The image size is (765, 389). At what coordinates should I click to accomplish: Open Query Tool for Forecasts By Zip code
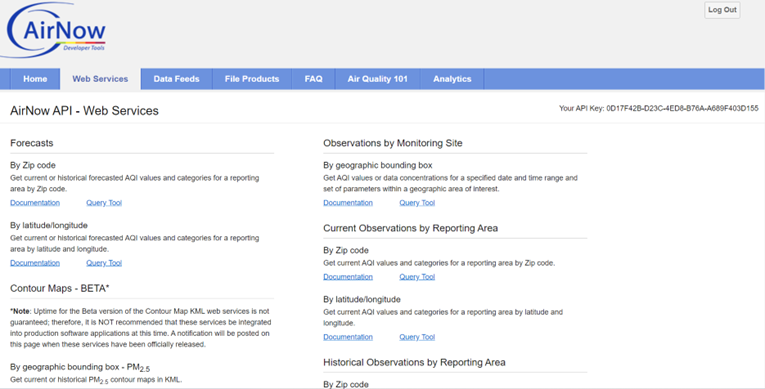pyautogui.click(x=104, y=203)
